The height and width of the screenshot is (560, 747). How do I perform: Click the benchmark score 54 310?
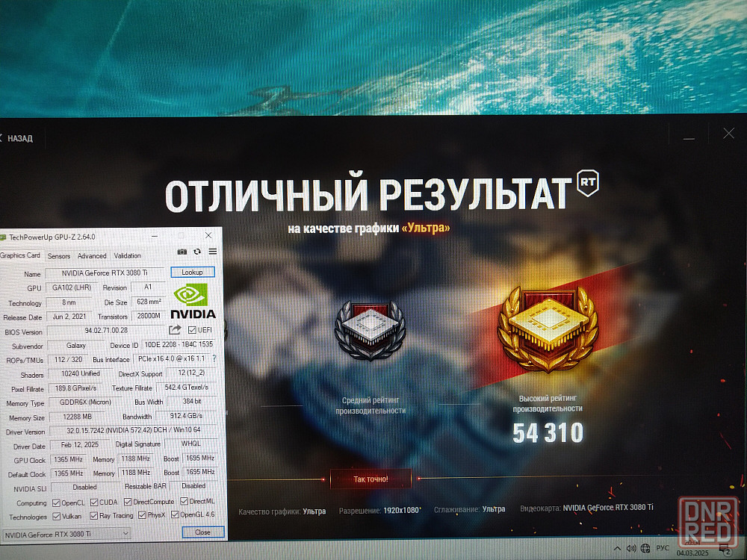pyautogui.click(x=548, y=432)
